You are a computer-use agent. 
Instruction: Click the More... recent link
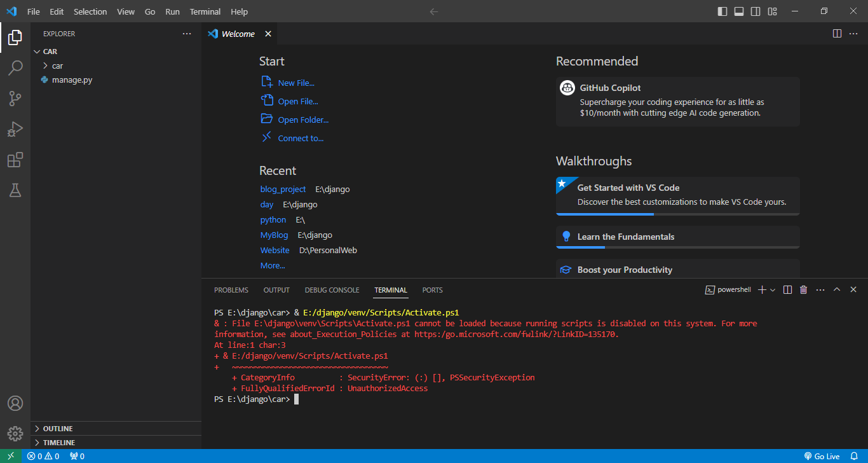click(x=273, y=265)
